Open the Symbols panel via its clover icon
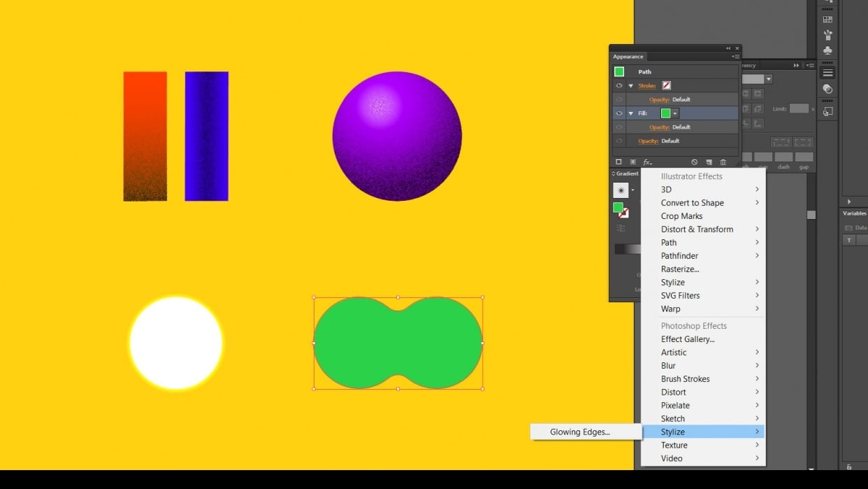 point(827,50)
